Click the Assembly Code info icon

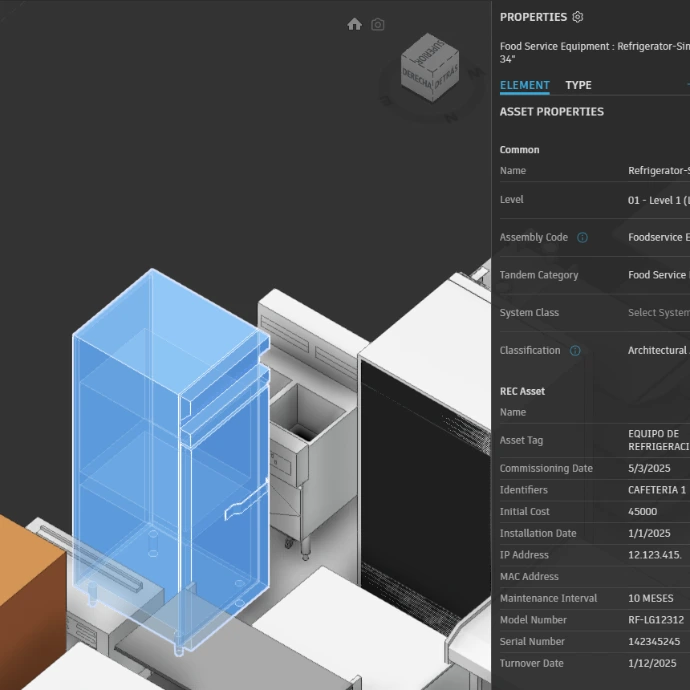coord(582,238)
